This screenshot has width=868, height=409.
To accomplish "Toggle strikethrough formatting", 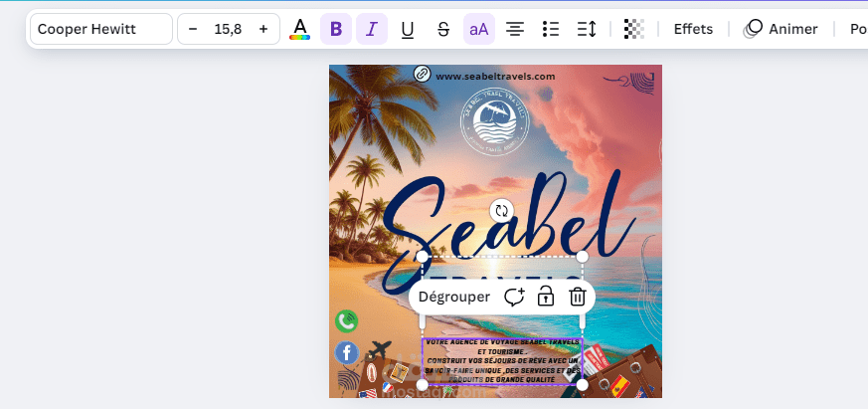I will pyautogui.click(x=443, y=29).
